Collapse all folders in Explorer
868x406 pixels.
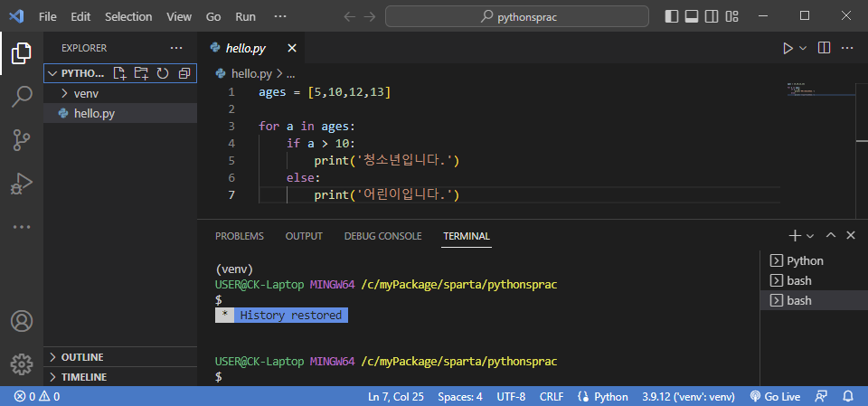point(184,73)
